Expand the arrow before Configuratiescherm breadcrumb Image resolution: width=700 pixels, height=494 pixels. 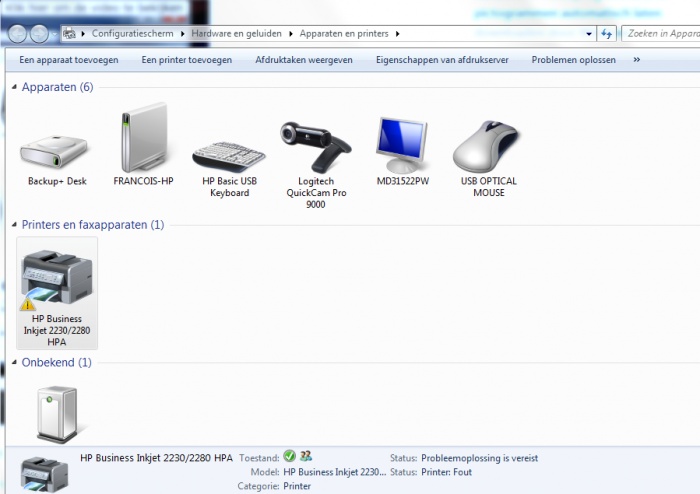[x=83, y=34]
